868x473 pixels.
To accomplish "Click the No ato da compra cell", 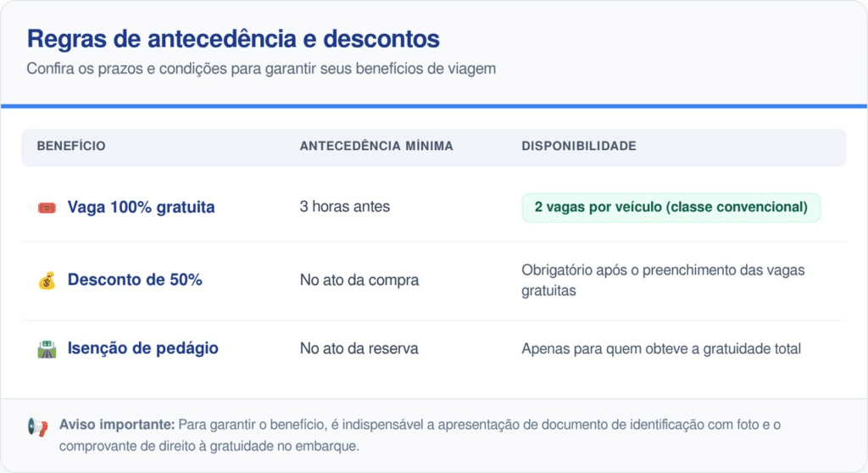I will click(x=359, y=281).
